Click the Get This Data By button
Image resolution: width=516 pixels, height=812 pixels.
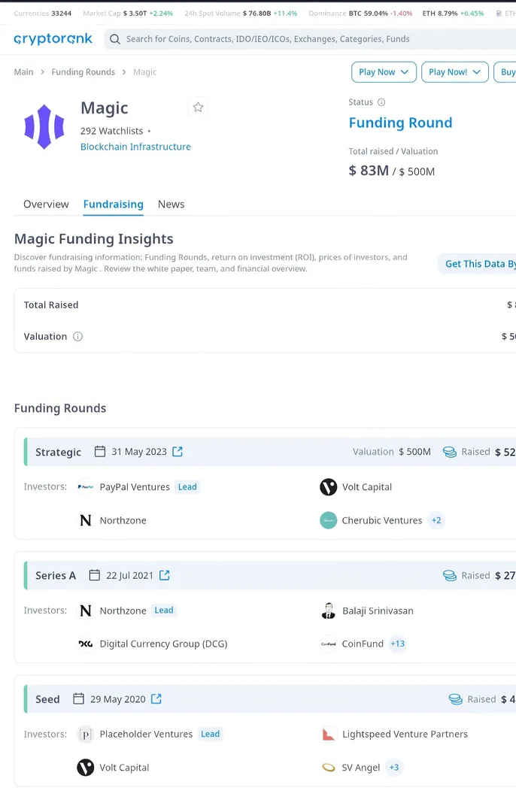(x=477, y=264)
